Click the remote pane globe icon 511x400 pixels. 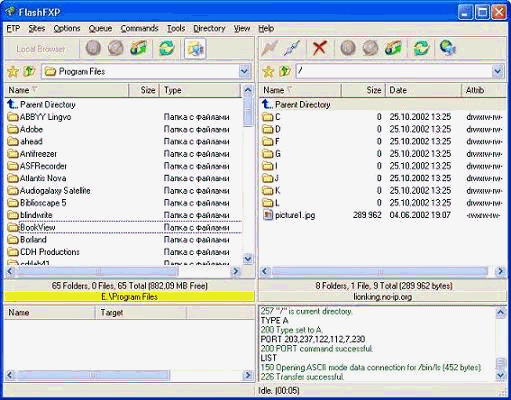[447, 48]
